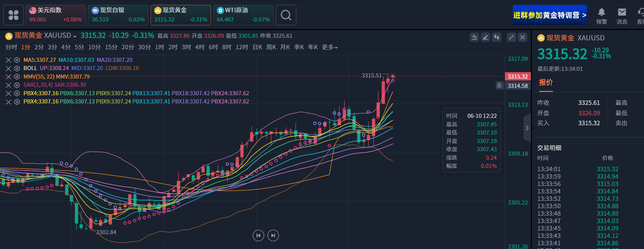Click the 3314.58 crosshair price label

pos(518,86)
